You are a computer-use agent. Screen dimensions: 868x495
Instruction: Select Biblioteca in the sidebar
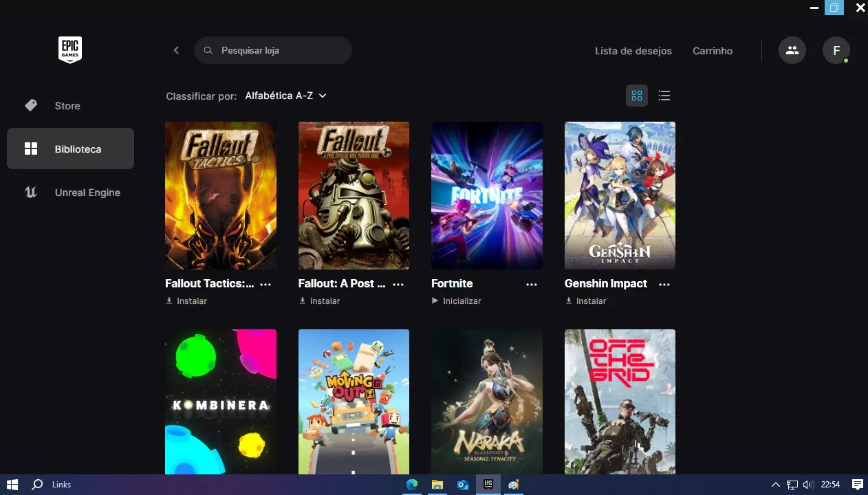coord(70,148)
